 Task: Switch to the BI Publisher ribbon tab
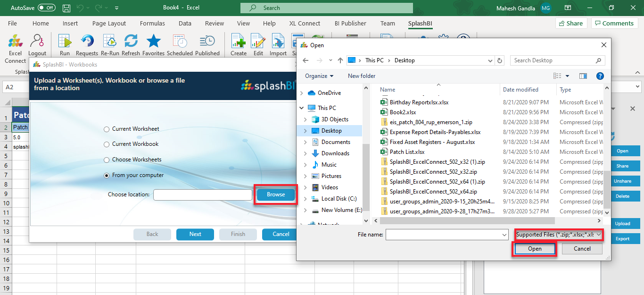pos(350,23)
